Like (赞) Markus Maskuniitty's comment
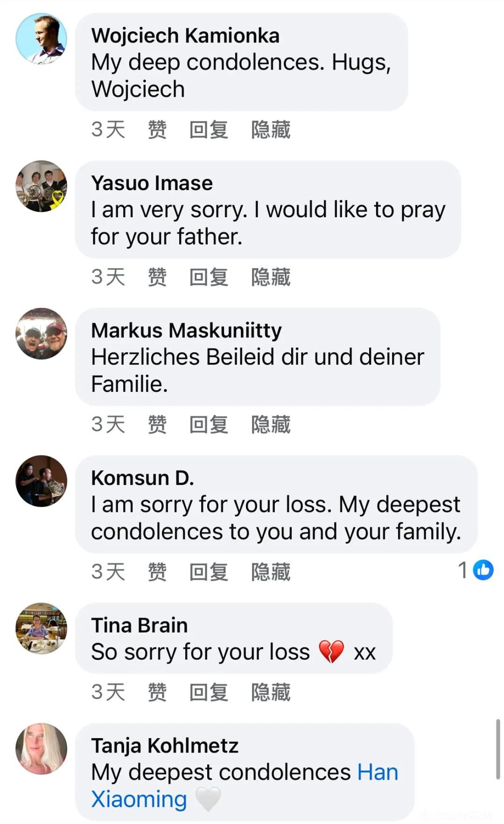 [157, 425]
